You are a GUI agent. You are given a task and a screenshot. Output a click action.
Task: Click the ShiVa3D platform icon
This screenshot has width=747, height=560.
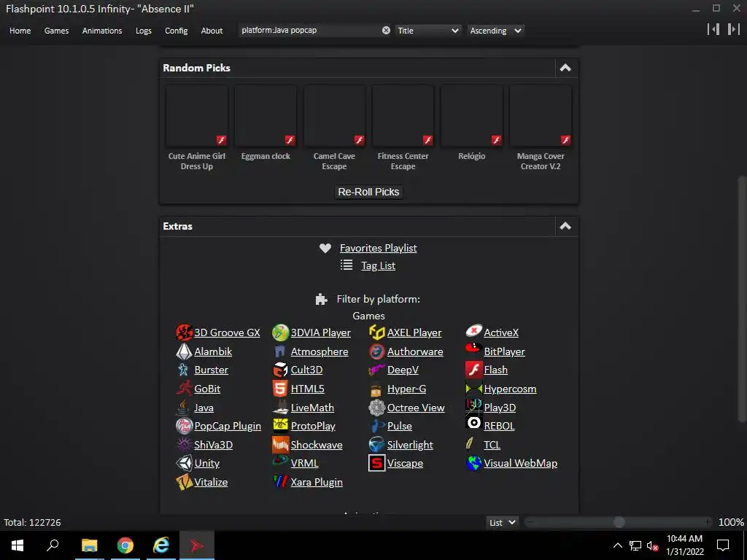coord(184,445)
